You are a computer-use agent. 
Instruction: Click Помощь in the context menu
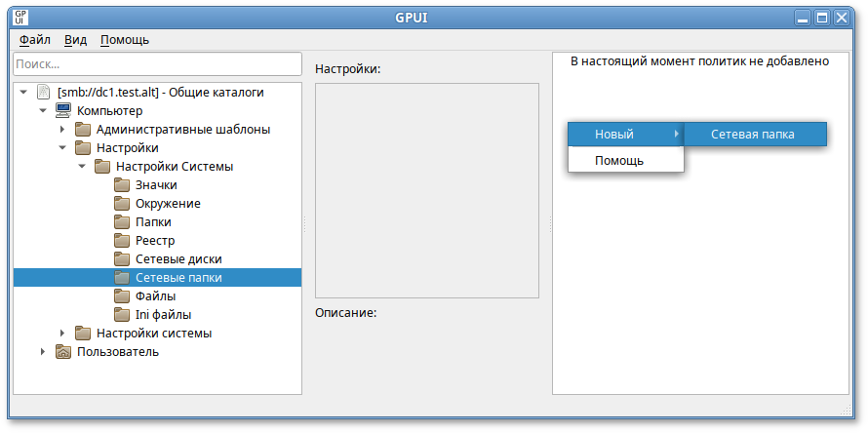(619, 160)
